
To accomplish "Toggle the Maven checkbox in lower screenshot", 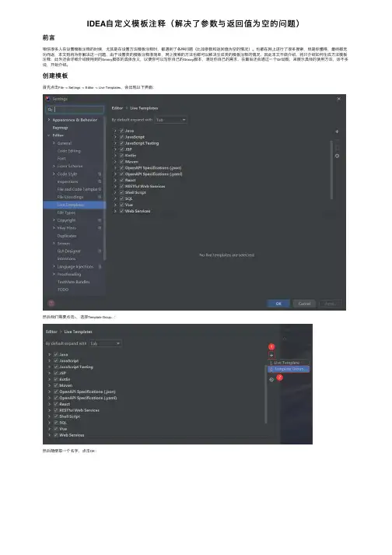I will [56, 385].
